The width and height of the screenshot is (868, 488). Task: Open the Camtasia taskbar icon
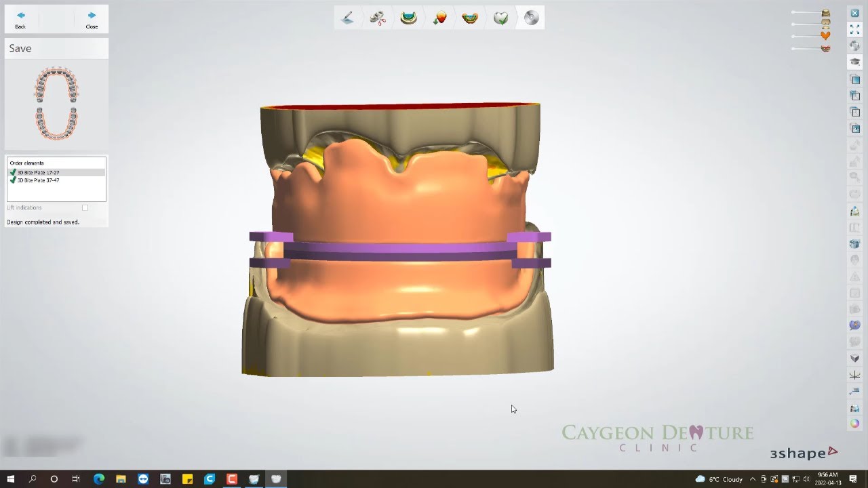point(232,479)
